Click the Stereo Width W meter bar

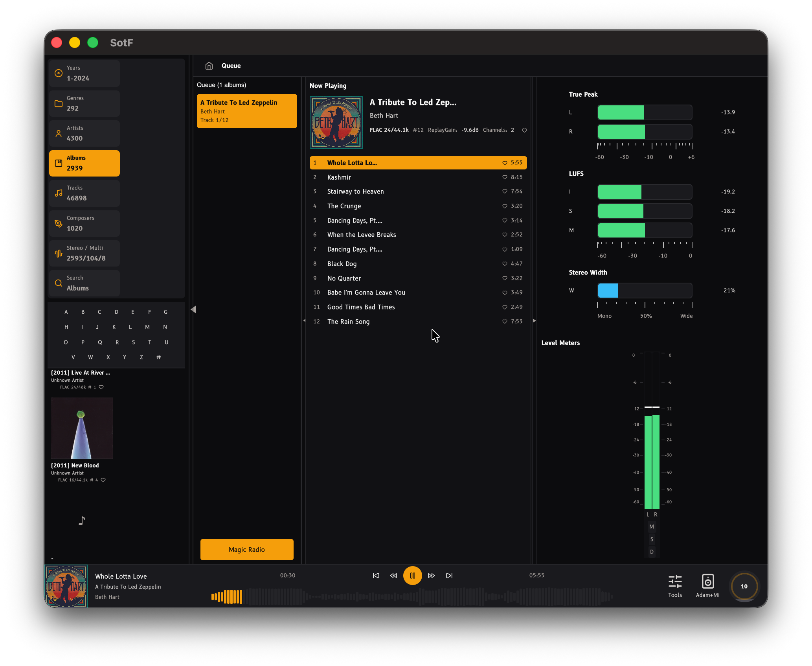point(645,291)
